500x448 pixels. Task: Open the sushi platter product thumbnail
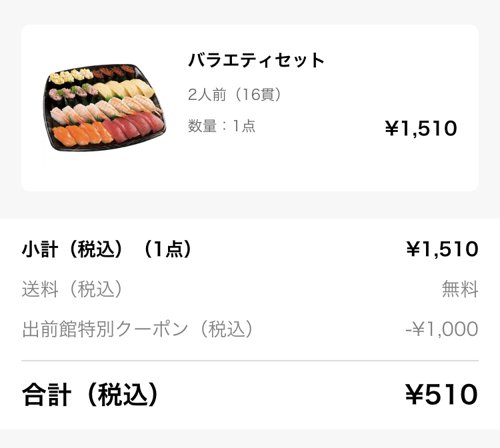106,108
